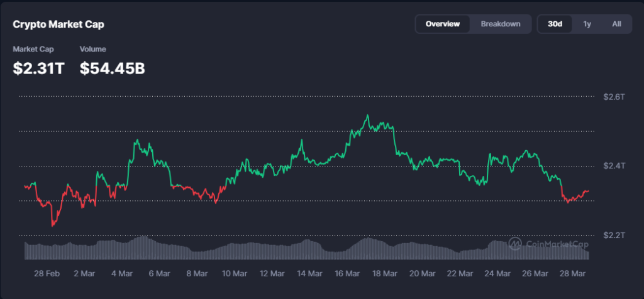Click the $2.31T market cap value
Image resolution: width=644 pixels, height=299 pixels.
(38, 68)
